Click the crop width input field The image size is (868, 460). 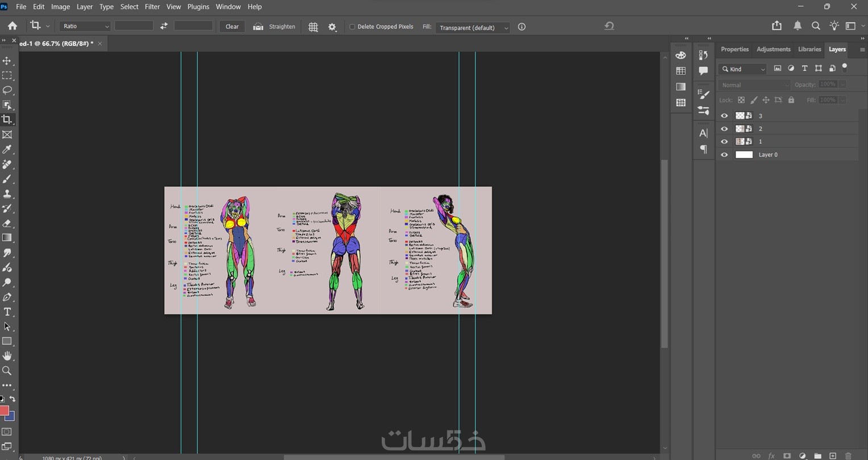coord(134,26)
